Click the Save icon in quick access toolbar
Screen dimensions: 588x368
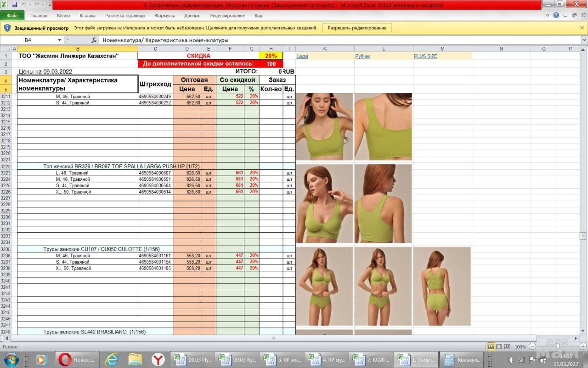[x=15, y=5]
